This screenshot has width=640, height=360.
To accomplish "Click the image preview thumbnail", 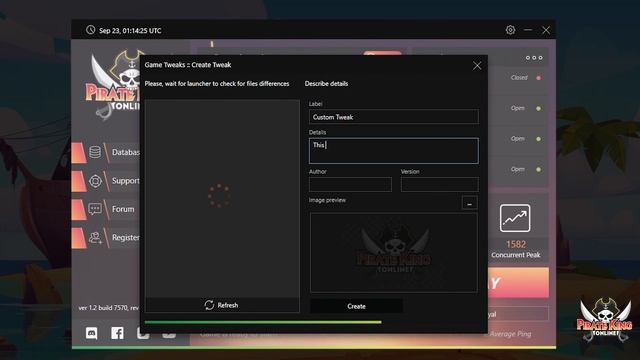I will point(394,252).
